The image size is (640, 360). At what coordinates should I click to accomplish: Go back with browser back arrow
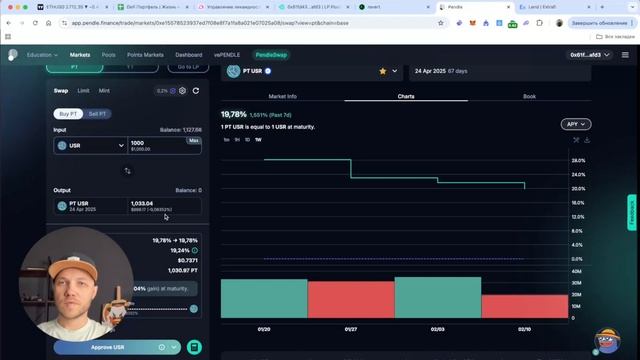pyautogui.click(x=9, y=23)
